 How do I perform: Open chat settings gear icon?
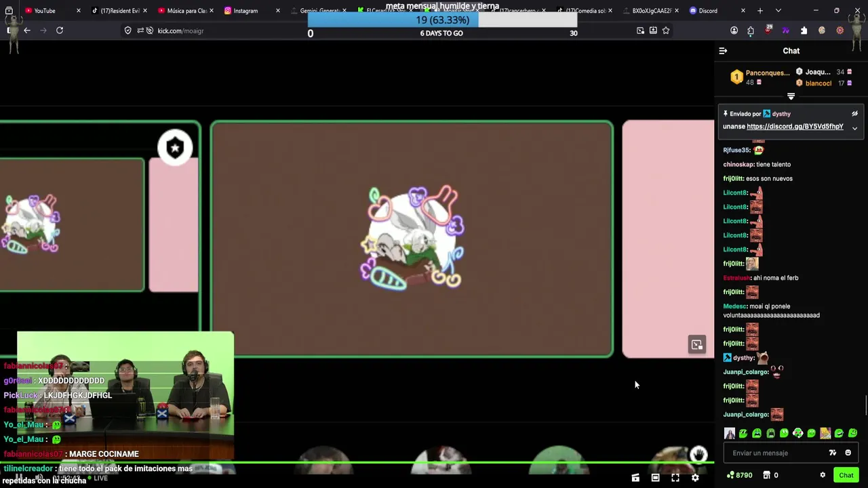[823, 475]
